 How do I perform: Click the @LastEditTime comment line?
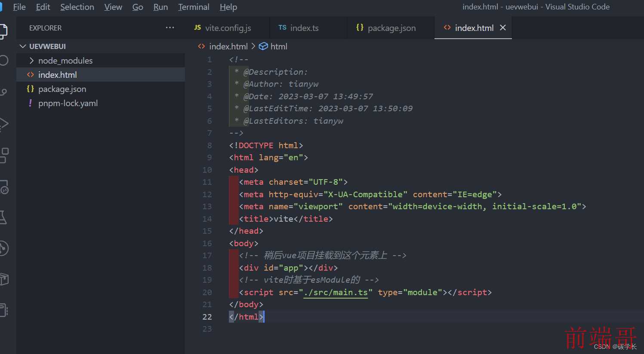323,109
